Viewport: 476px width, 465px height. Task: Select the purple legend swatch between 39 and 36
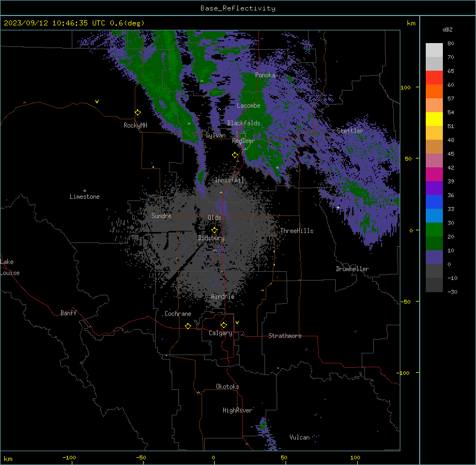pyautogui.click(x=434, y=188)
